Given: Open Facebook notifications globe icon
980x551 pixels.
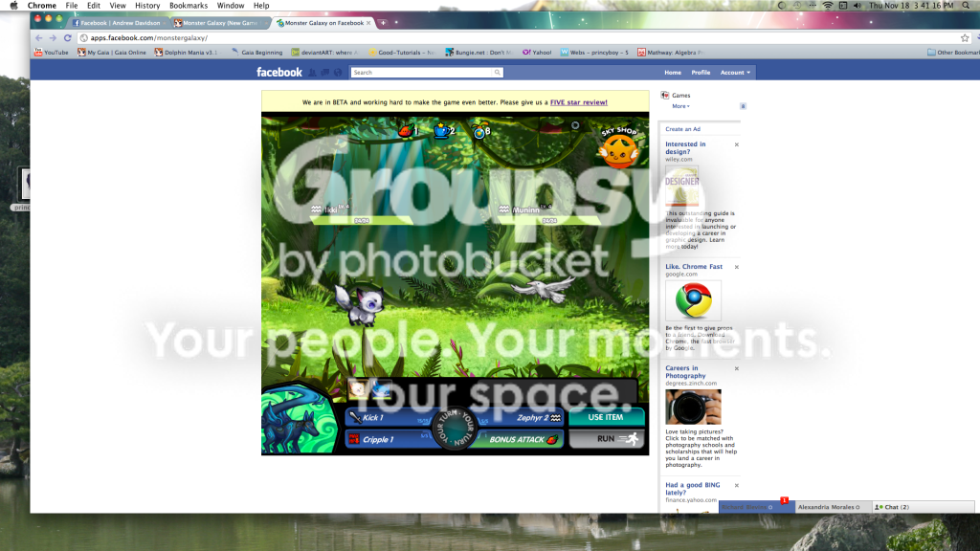Looking at the screenshot, I should click(x=338, y=73).
